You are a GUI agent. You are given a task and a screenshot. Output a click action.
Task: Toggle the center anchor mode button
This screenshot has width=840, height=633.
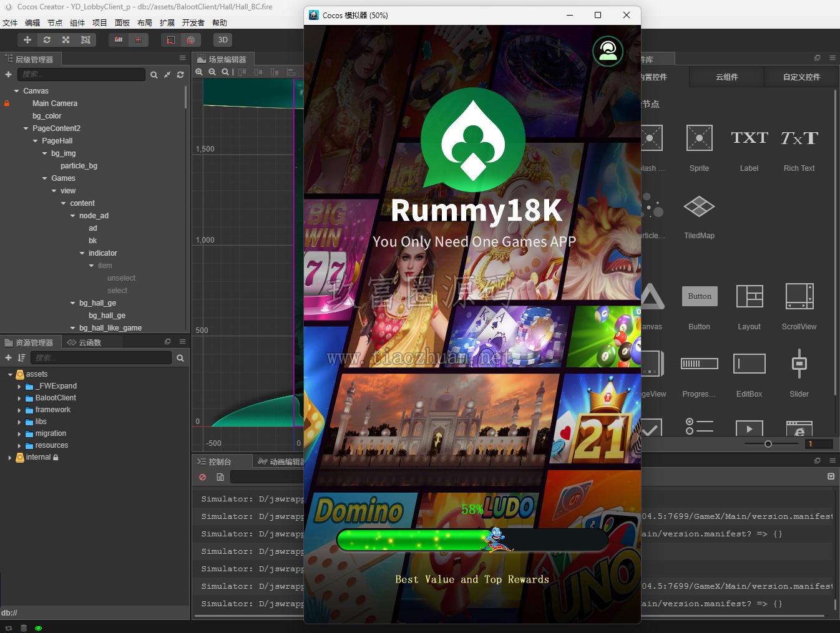138,39
